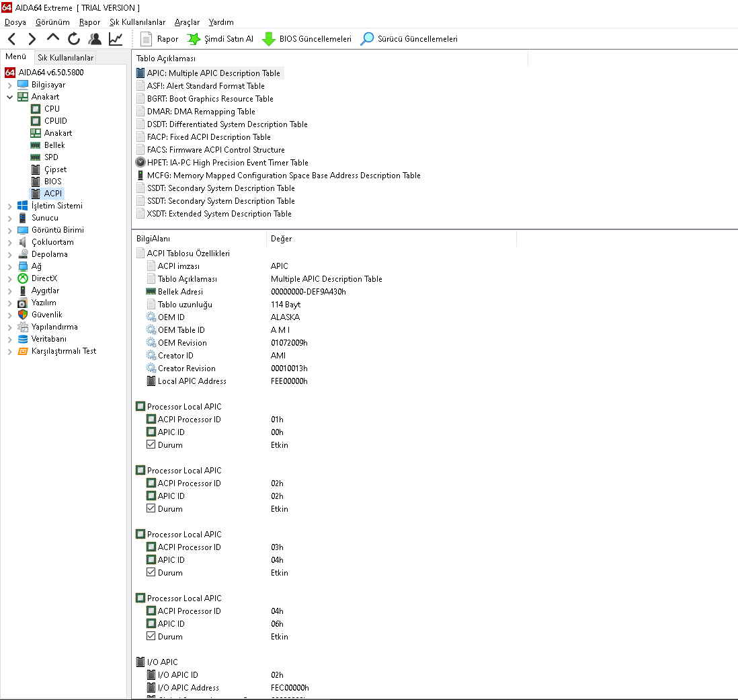This screenshot has height=700, width=738.
Task: Expand the DirectX node
Action: (9, 278)
